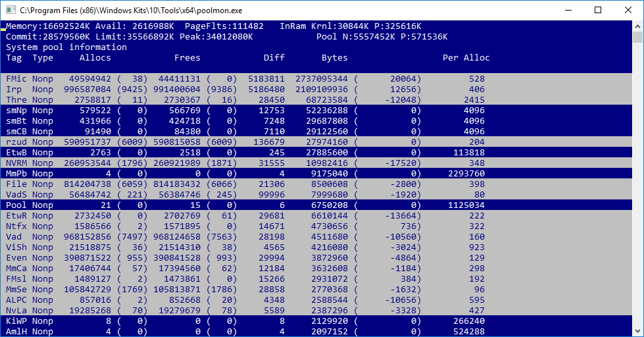Click the Frees column header

point(187,57)
